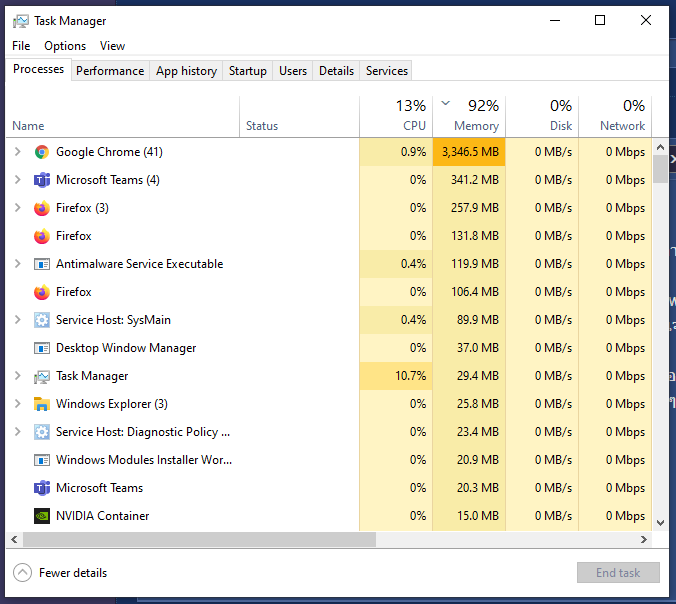The height and width of the screenshot is (604, 676).
Task: Minimize the Task Manager window
Action: 555,20
